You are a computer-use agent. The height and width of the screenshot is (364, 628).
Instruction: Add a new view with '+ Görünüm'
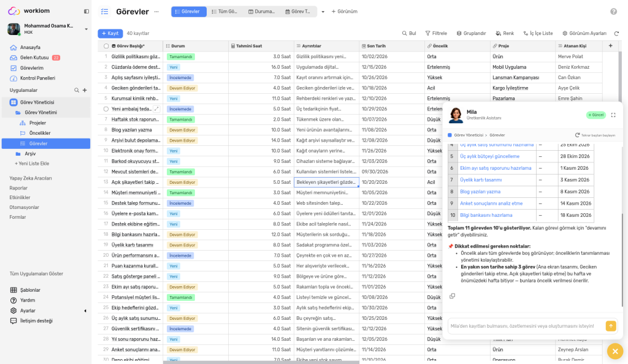[345, 12]
